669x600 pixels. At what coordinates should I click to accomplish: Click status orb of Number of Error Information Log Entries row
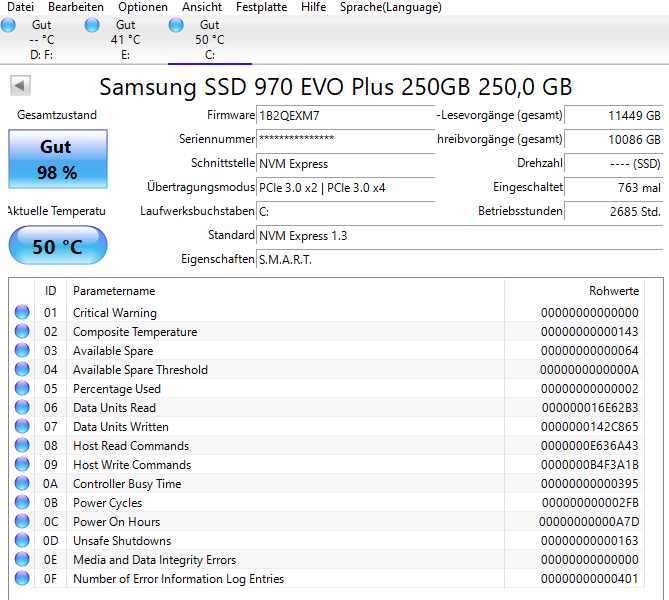(x=22, y=578)
